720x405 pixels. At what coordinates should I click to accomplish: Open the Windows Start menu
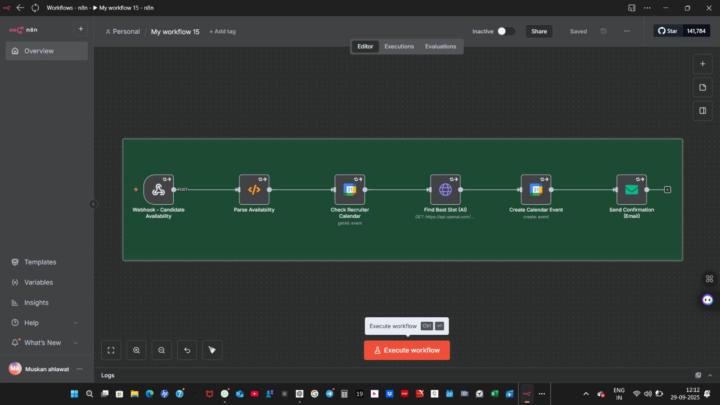click(74, 394)
